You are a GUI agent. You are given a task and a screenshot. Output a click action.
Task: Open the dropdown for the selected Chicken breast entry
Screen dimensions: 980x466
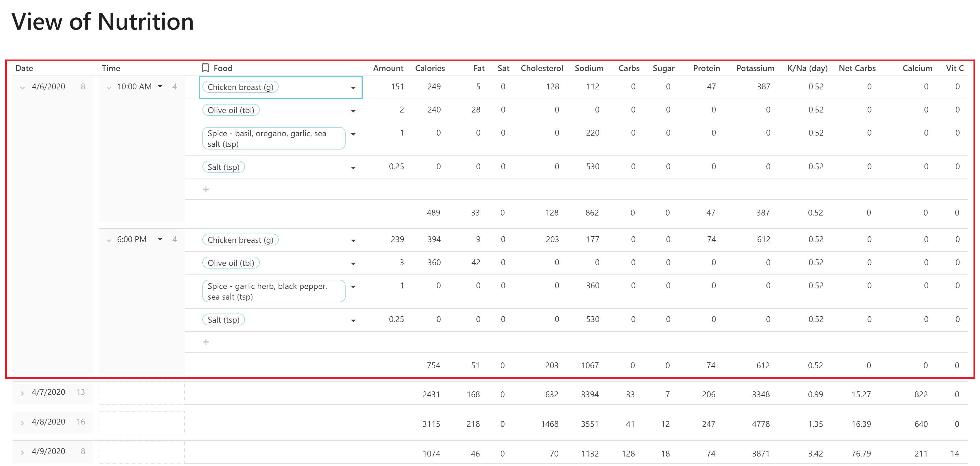[x=353, y=88]
